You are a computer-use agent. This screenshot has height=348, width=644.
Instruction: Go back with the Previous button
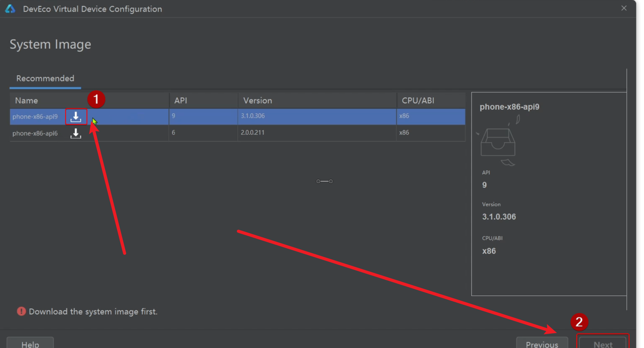pos(542,343)
